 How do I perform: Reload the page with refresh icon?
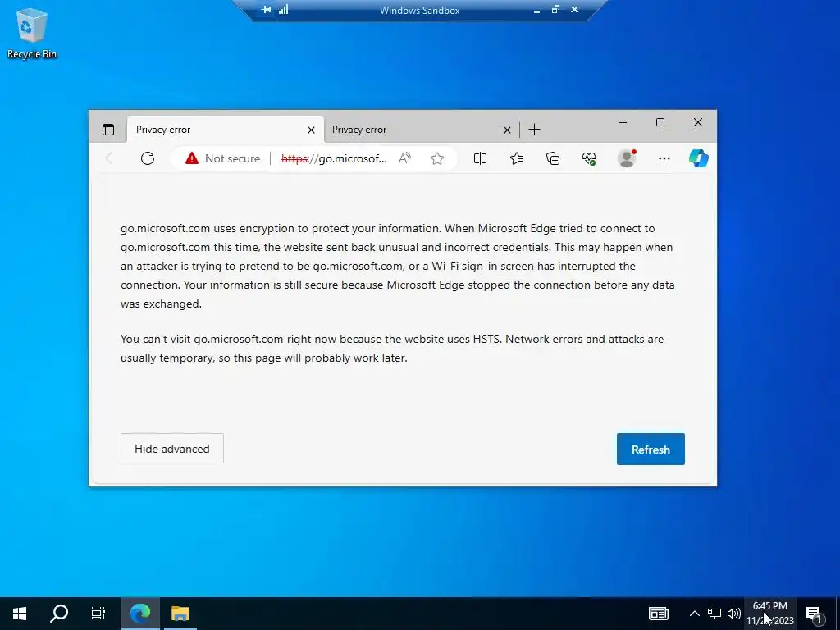(148, 158)
